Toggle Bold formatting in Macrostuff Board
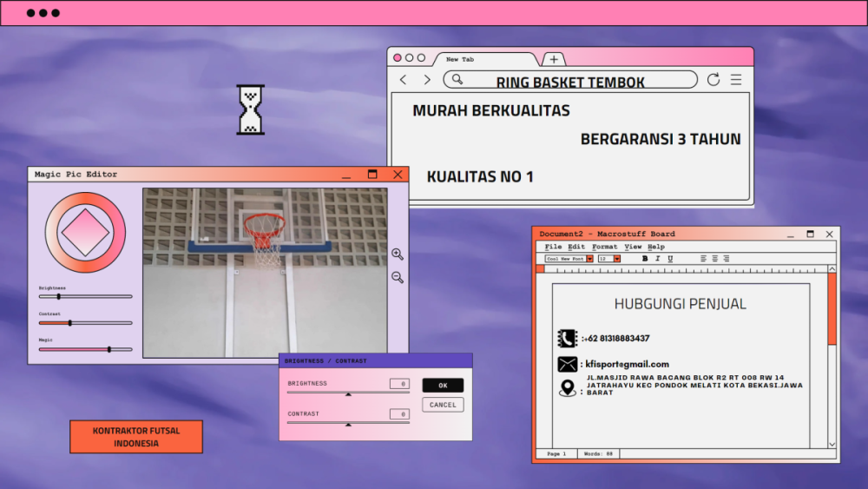 point(645,259)
